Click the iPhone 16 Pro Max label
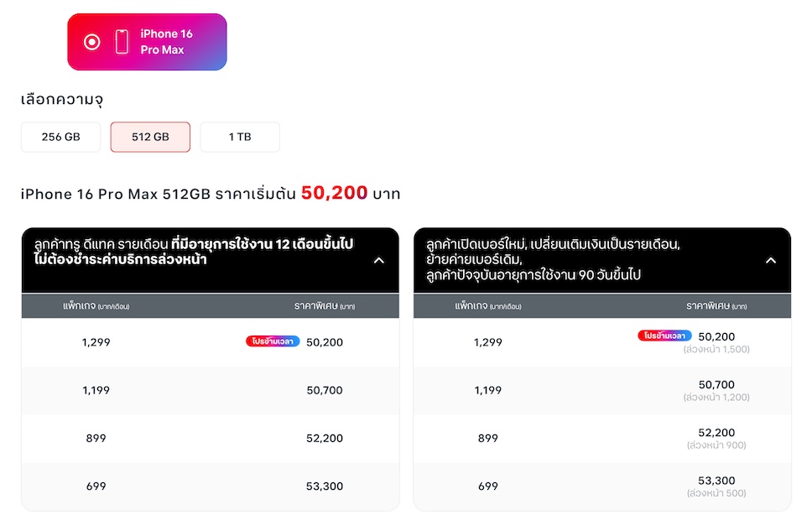Screen dimensions: 812x520 point(166,42)
